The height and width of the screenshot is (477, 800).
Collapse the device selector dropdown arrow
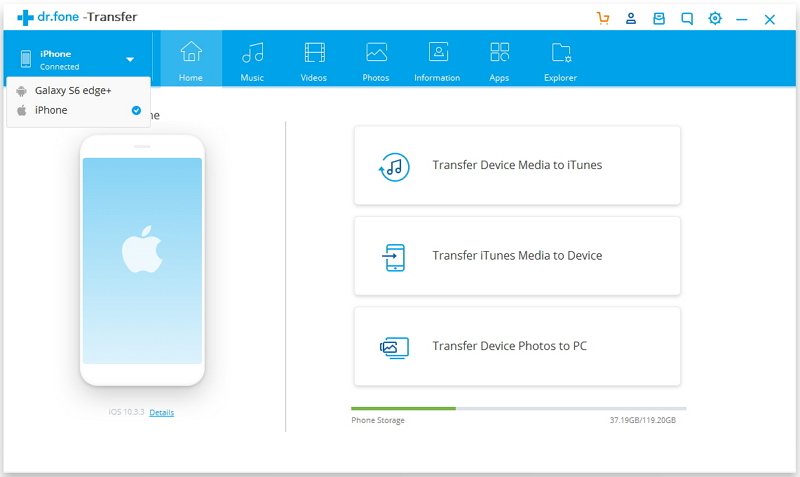coord(130,60)
